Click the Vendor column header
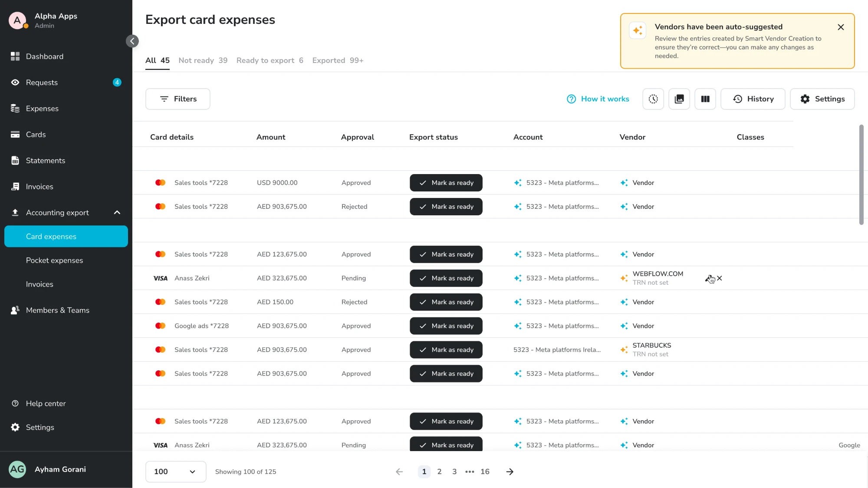 point(632,137)
